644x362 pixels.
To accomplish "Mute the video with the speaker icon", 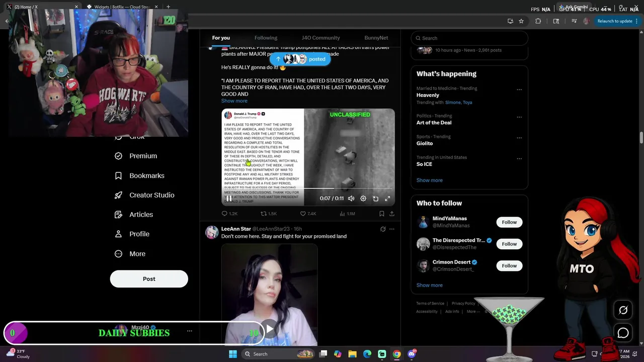I will tap(351, 199).
